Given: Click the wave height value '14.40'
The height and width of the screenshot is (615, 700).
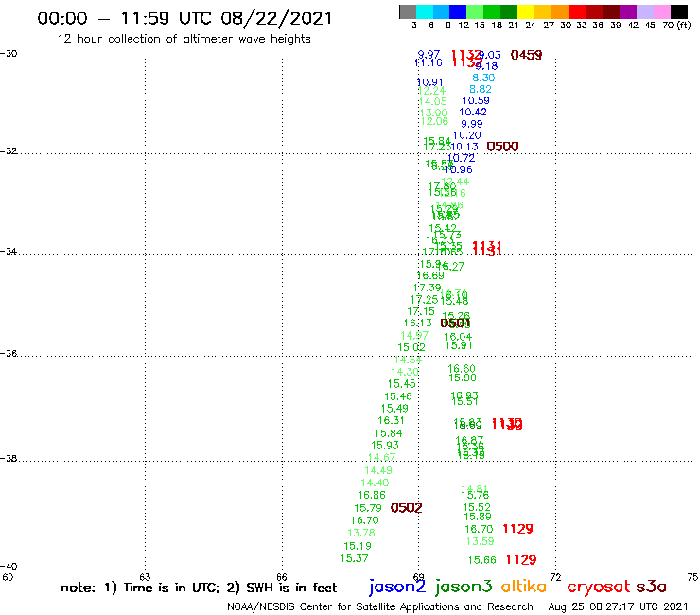Looking at the screenshot, I should (375, 483).
